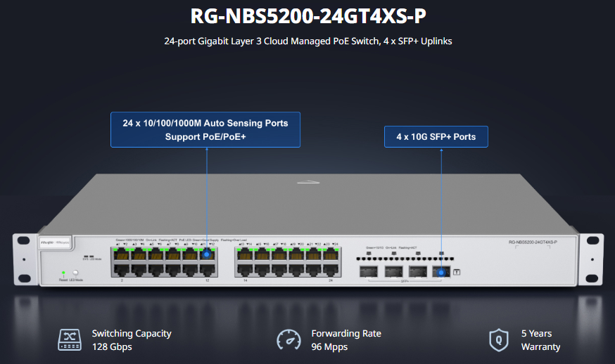The height and width of the screenshot is (364, 615).
Task: Click the bottom Ethernet port labeled 24
Action: click(331, 270)
